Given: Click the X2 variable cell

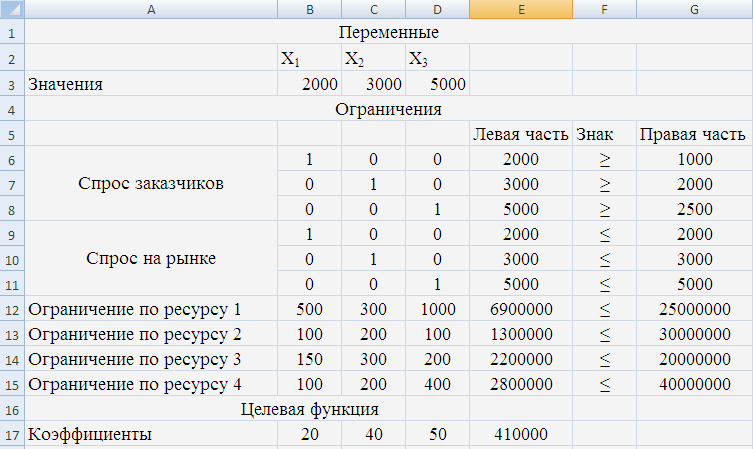Looking at the screenshot, I should [x=373, y=59].
